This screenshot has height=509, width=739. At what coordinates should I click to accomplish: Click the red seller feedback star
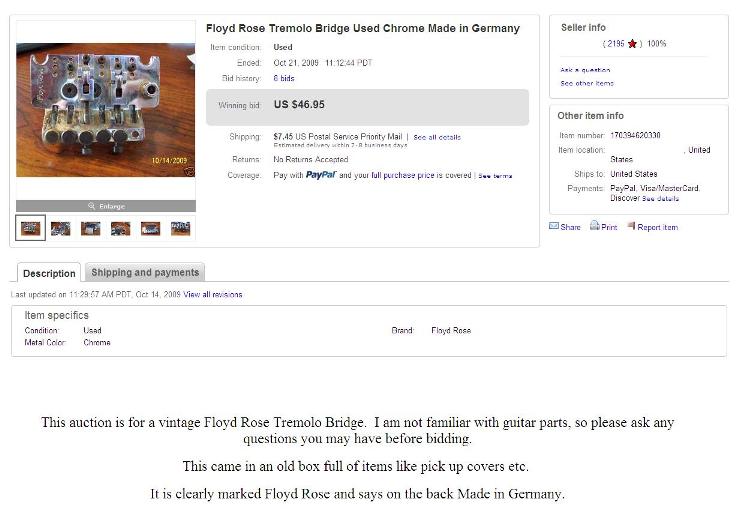click(632, 44)
